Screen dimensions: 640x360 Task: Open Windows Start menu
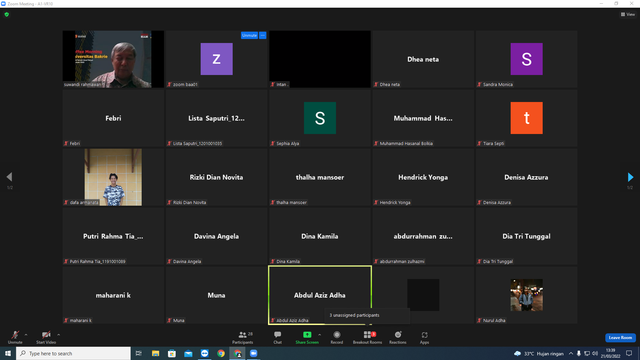(8, 353)
